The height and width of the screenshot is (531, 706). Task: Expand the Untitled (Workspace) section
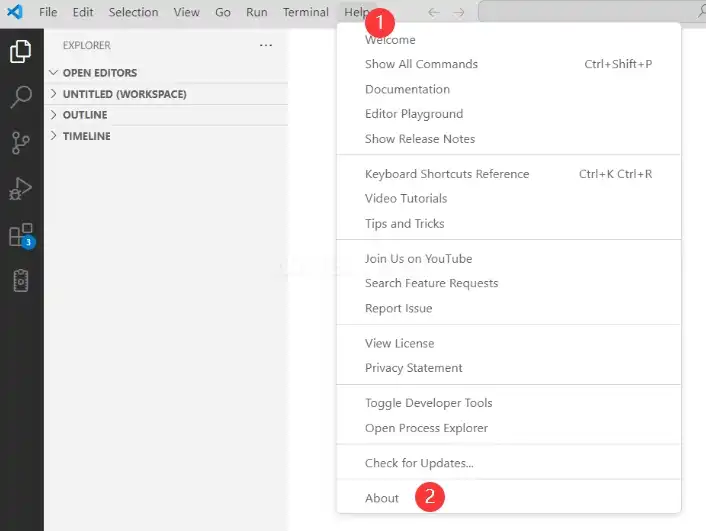click(x=124, y=94)
